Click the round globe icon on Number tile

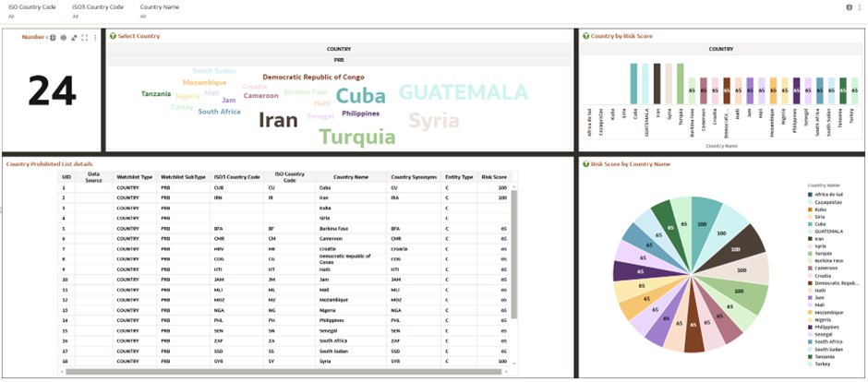(63, 38)
